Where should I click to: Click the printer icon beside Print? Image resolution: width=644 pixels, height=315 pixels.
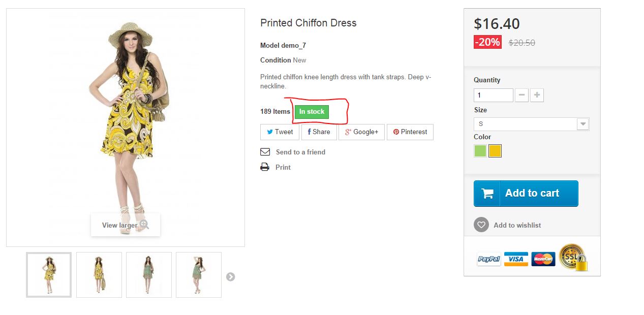click(265, 167)
